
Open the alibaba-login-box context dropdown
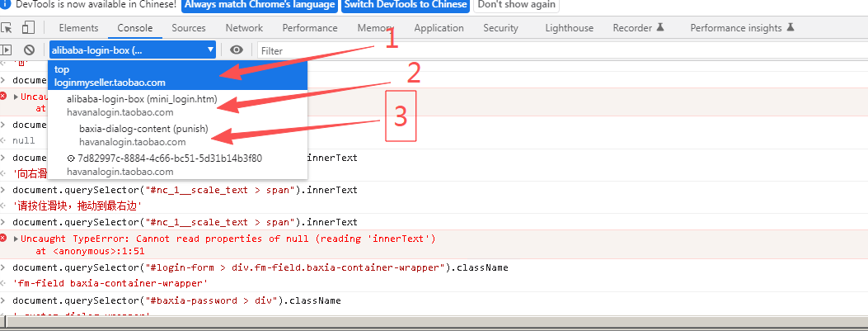(x=133, y=50)
